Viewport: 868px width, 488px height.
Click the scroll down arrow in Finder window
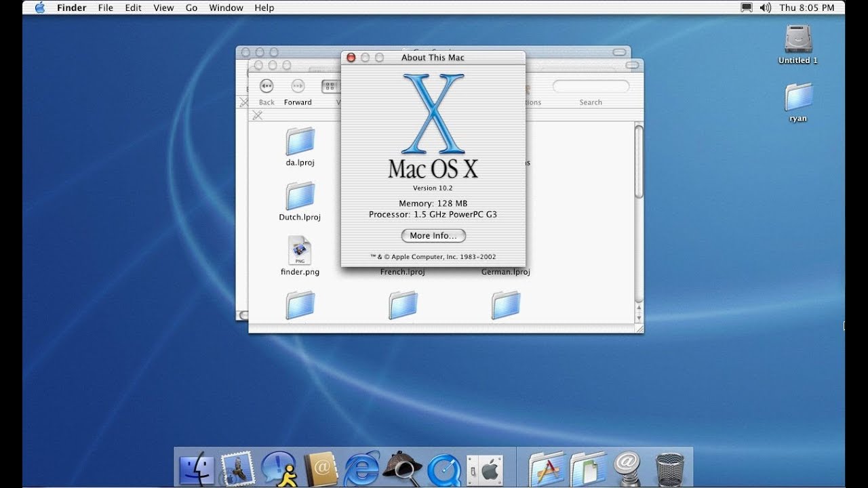(x=639, y=317)
